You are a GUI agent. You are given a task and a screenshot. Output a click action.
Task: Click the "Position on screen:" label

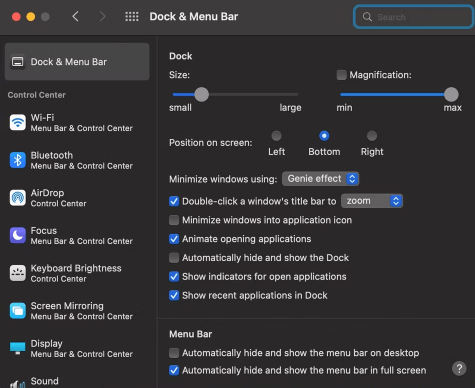click(x=211, y=143)
